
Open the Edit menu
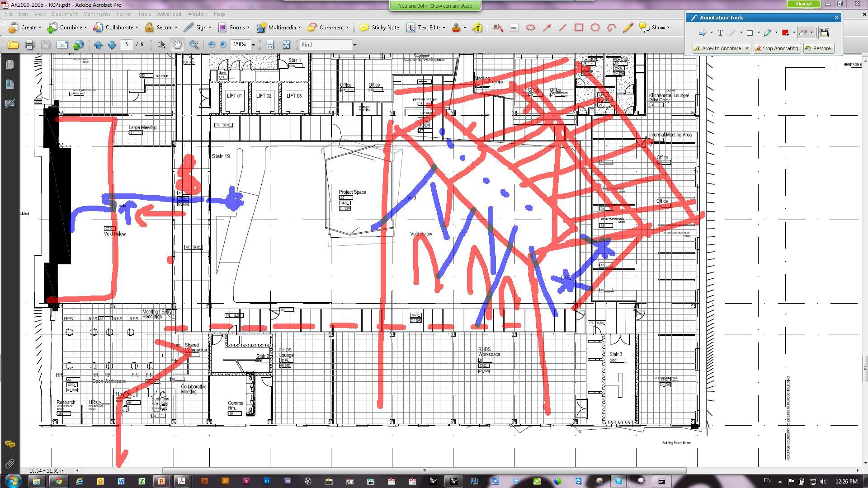tap(23, 14)
